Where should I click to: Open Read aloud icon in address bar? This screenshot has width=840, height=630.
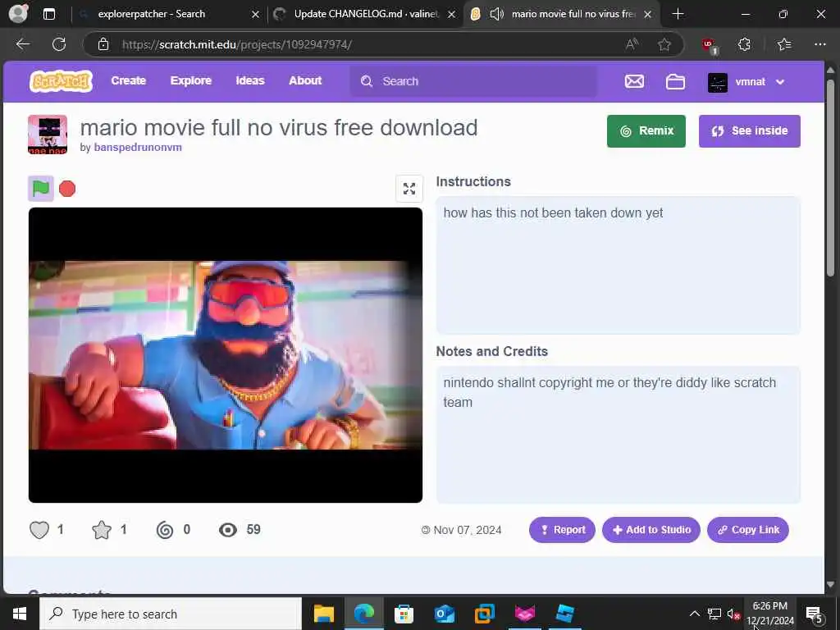[x=632, y=44]
